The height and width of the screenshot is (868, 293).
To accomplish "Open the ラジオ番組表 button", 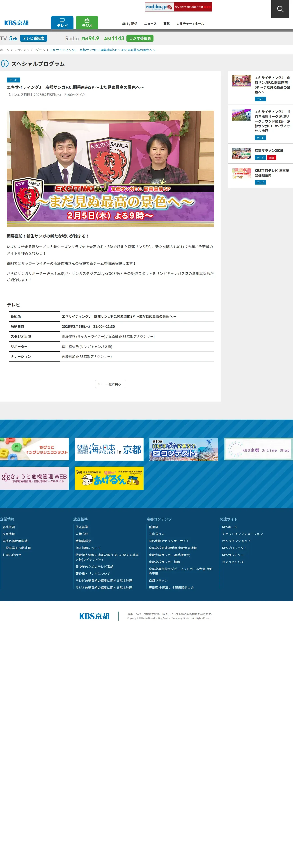I will tap(140, 38).
